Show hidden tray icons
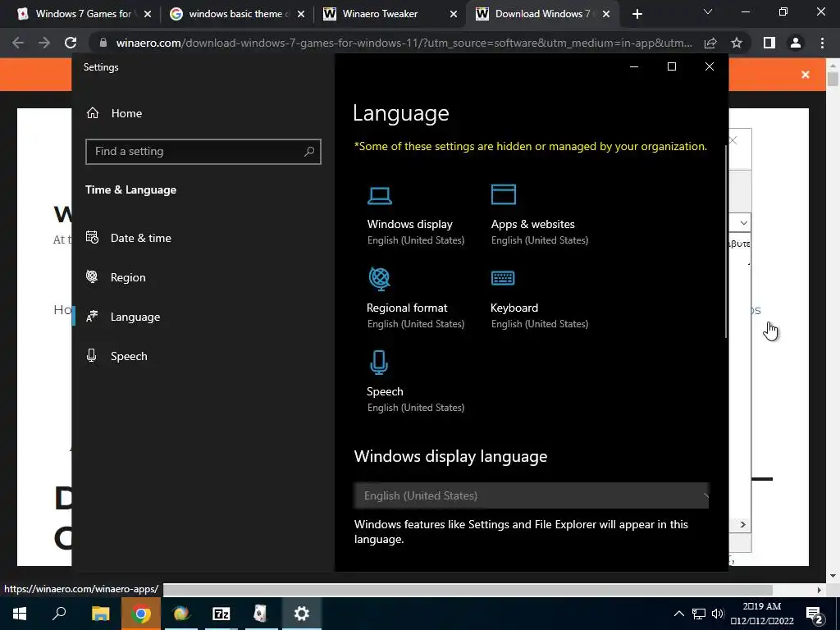The image size is (840, 630). coord(678,614)
